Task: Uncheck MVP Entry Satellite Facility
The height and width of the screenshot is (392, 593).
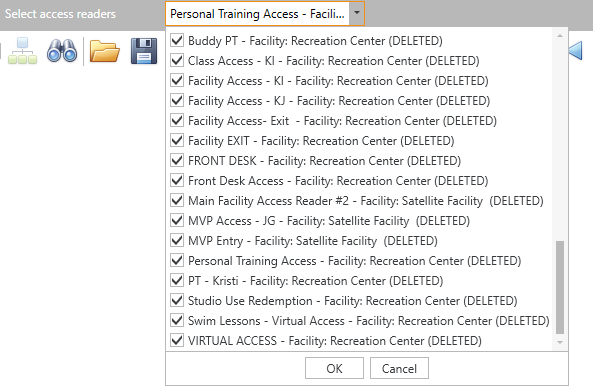Action: coord(177,241)
